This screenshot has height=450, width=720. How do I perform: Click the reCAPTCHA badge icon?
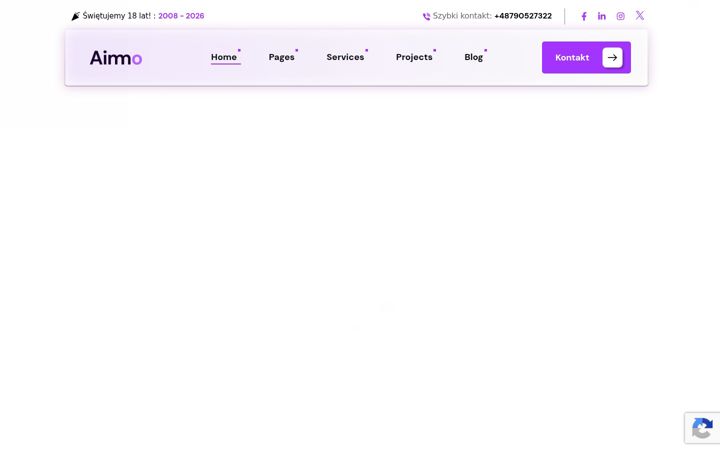click(x=702, y=428)
